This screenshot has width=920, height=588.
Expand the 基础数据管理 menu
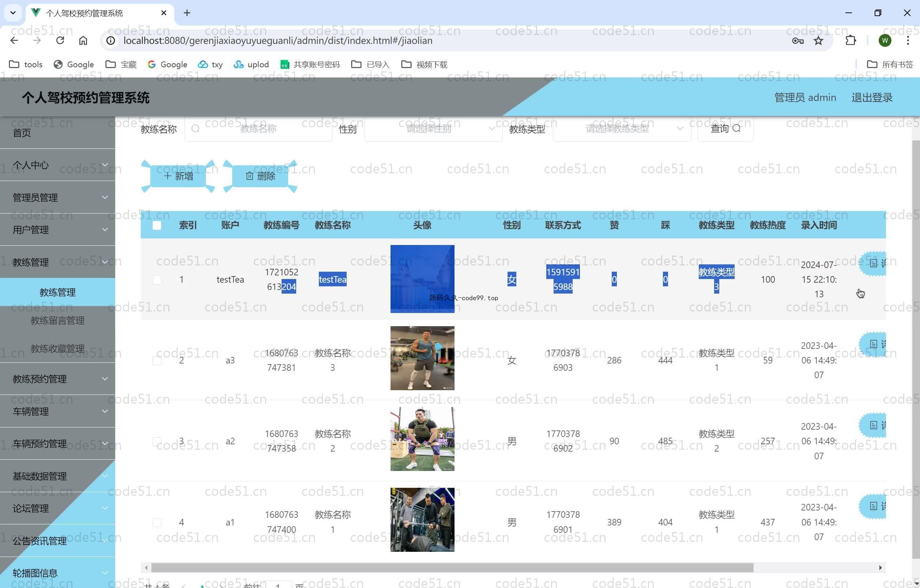click(57, 476)
